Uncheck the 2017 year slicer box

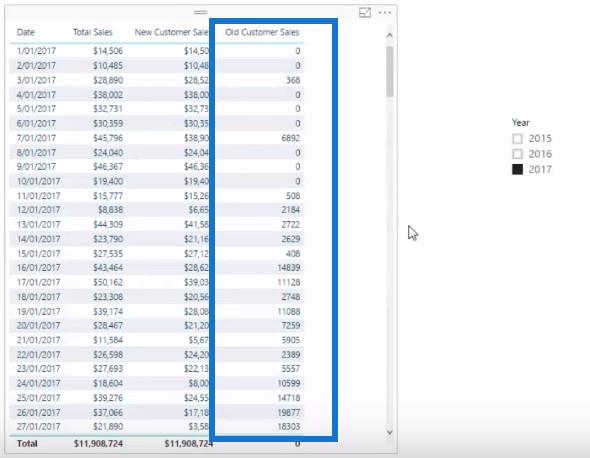point(517,169)
